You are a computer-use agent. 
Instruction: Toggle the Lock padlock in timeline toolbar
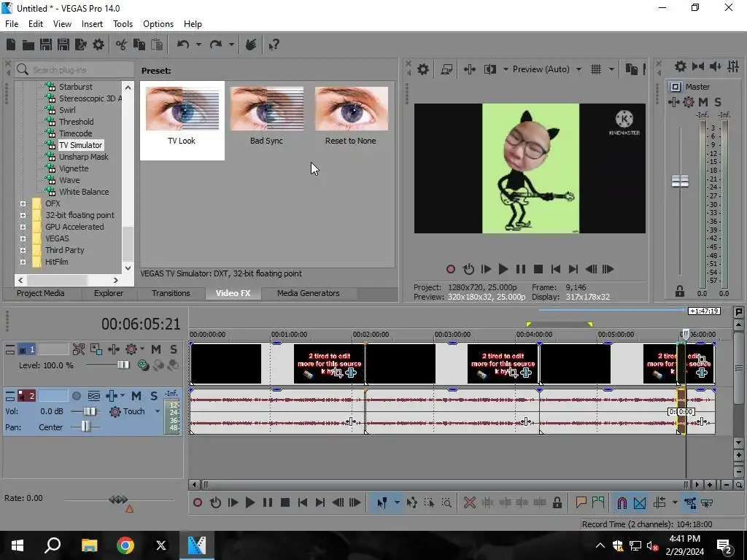[x=557, y=502]
